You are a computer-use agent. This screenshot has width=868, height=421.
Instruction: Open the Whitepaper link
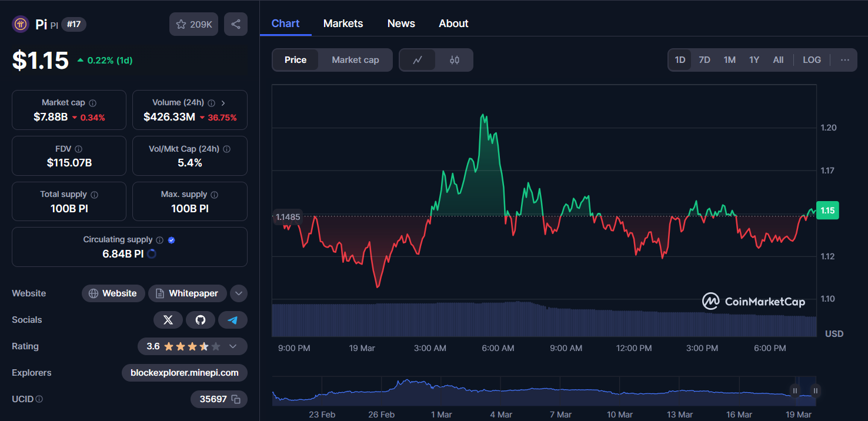pos(187,293)
